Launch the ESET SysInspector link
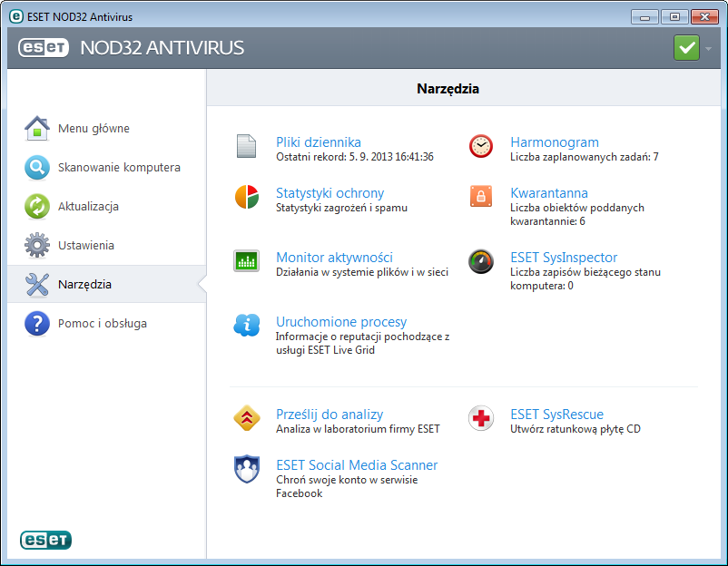728x566 pixels. click(564, 257)
